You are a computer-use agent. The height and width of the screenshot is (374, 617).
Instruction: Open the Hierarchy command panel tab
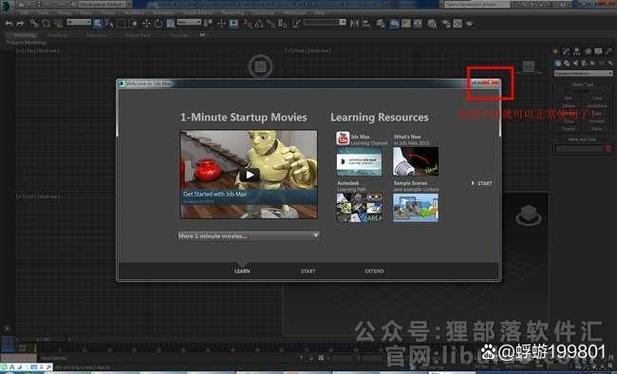pos(577,52)
